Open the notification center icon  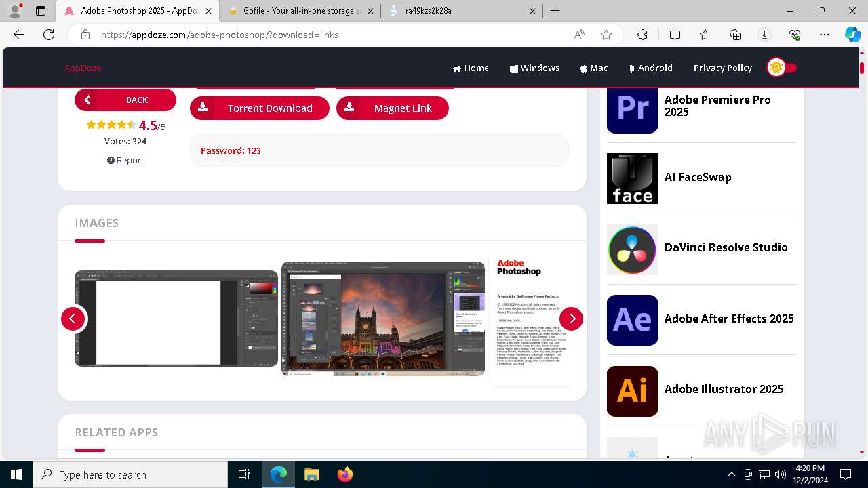click(x=846, y=474)
